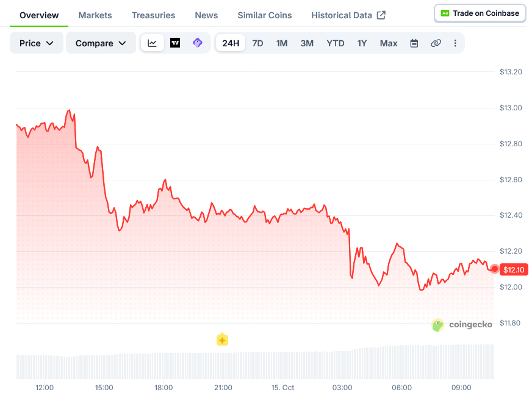
Task: Click the yellow sparkle event marker
Action: [x=222, y=340]
